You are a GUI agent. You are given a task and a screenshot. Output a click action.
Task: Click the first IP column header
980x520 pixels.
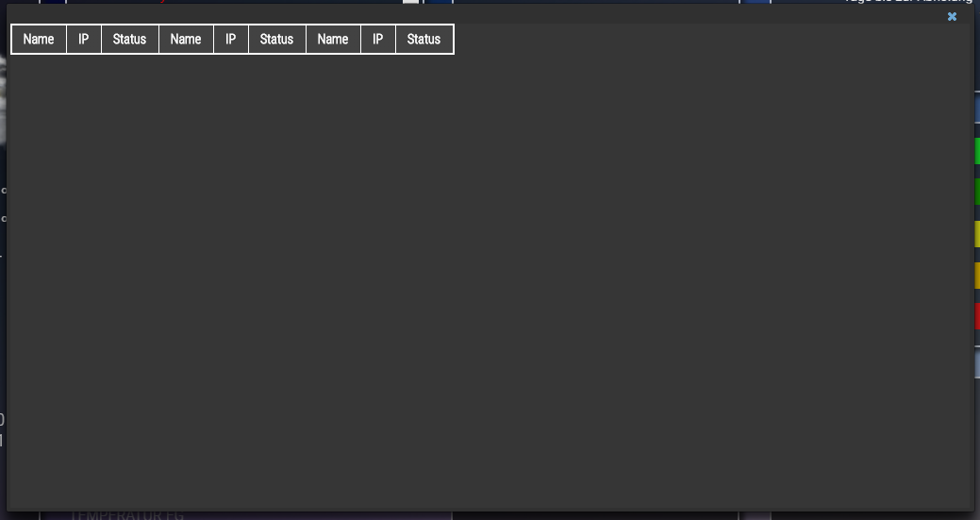point(83,40)
